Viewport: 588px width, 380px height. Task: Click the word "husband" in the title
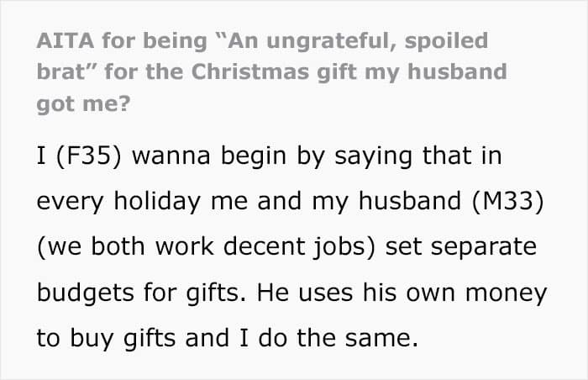pyautogui.click(x=457, y=71)
